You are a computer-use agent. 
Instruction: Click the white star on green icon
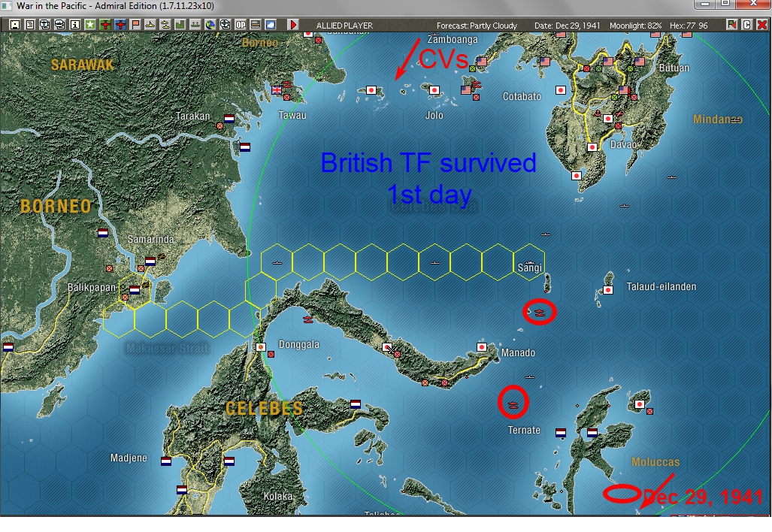[x=90, y=25]
